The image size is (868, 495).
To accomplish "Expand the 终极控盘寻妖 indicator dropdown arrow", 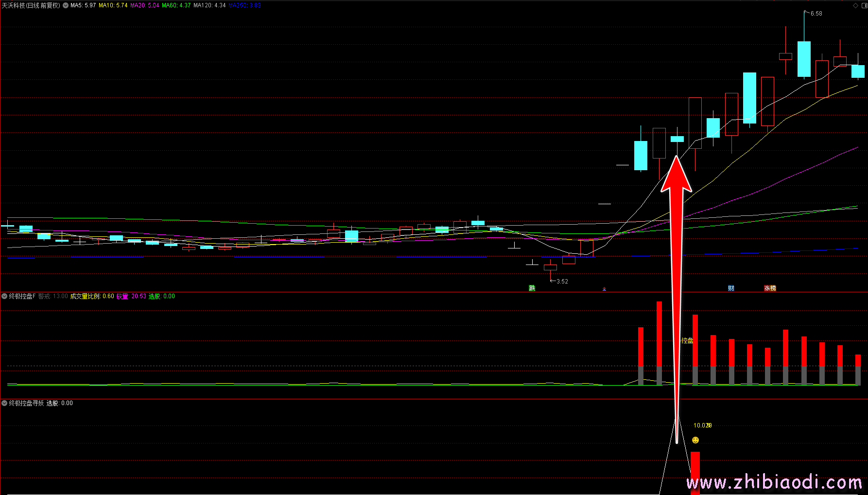I will pos(4,403).
